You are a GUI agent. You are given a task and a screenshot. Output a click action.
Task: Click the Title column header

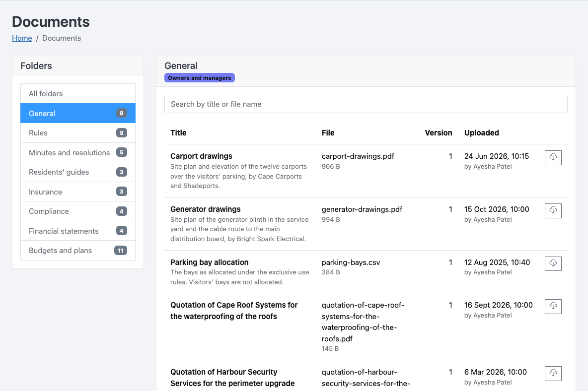point(178,132)
